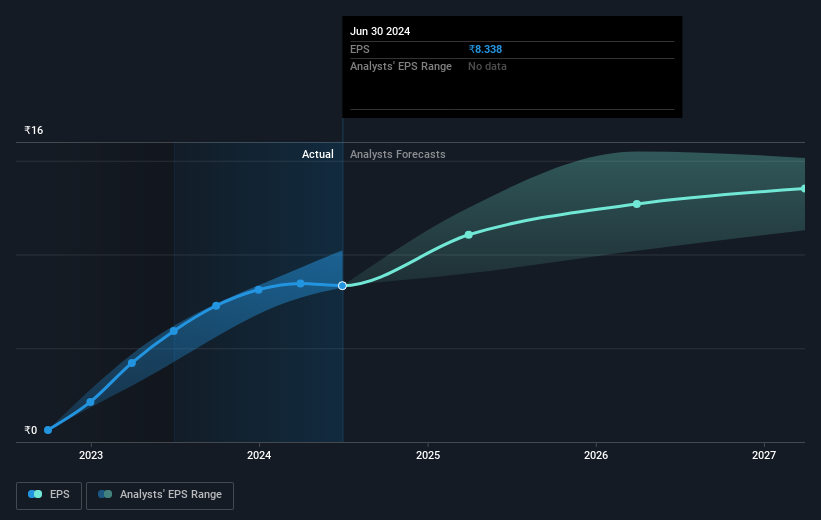Toggle the EPS legend button
The height and width of the screenshot is (520, 821).
[49, 495]
